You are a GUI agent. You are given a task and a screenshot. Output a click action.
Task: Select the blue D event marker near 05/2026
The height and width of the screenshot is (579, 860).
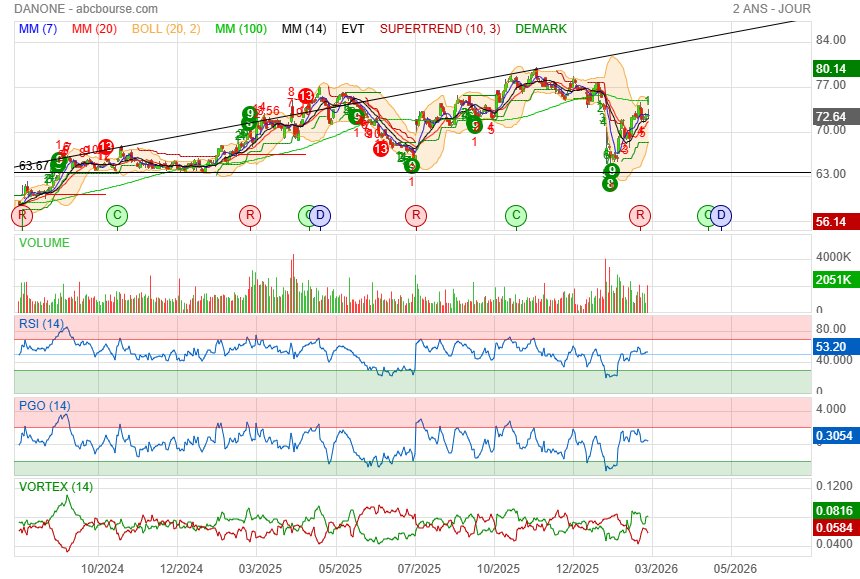(721, 215)
